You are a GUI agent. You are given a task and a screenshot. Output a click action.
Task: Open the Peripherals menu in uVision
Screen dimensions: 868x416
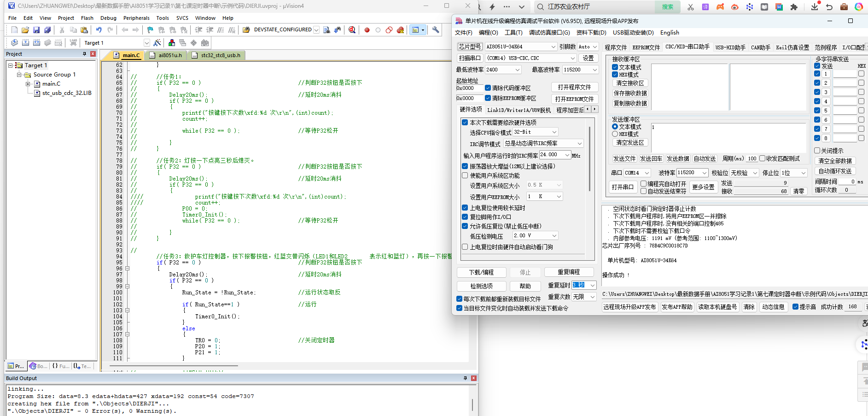click(136, 18)
